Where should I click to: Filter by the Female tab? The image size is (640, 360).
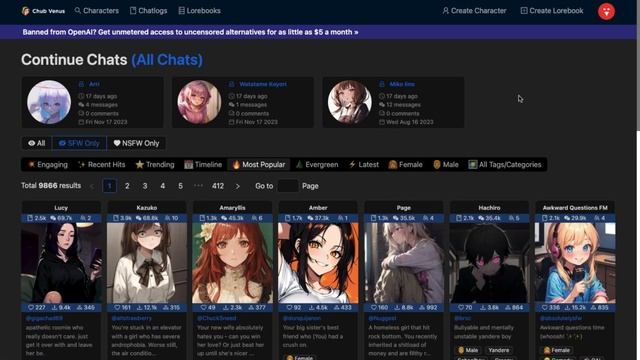(x=405, y=164)
